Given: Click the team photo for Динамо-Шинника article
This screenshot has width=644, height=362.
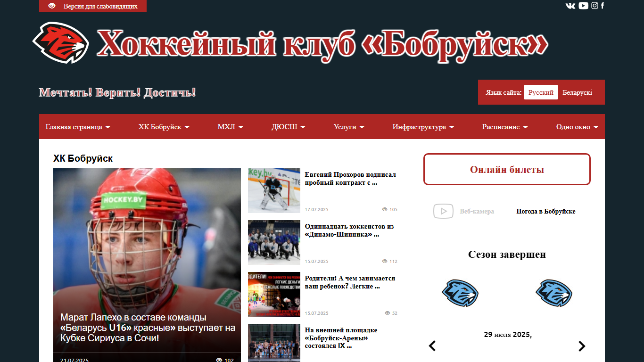Looking at the screenshot, I should tap(274, 242).
